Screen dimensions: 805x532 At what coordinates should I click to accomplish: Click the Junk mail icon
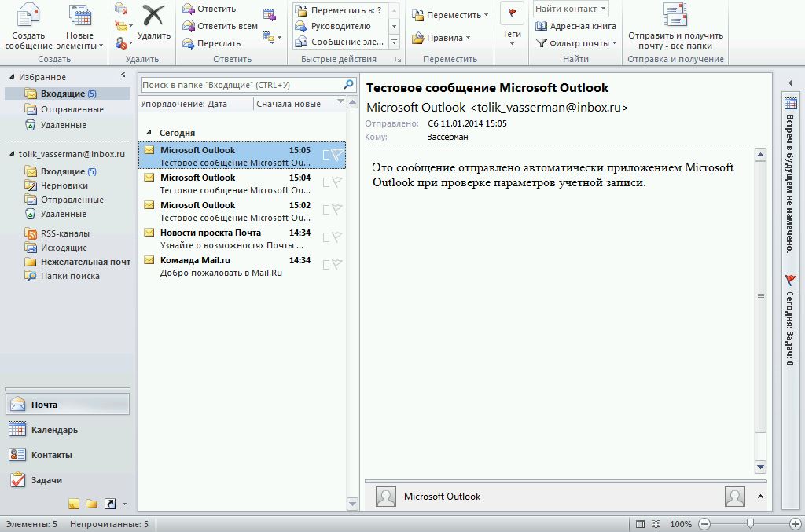[x=123, y=43]
